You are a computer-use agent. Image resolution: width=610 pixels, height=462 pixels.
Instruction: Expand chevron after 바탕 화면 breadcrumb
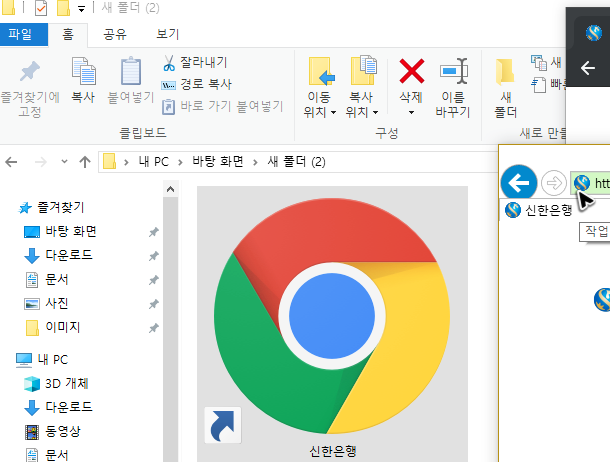pos(255,162)
